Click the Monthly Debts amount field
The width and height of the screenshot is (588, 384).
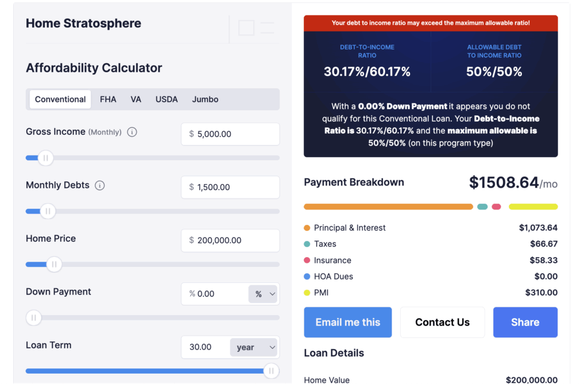point(230,187)
